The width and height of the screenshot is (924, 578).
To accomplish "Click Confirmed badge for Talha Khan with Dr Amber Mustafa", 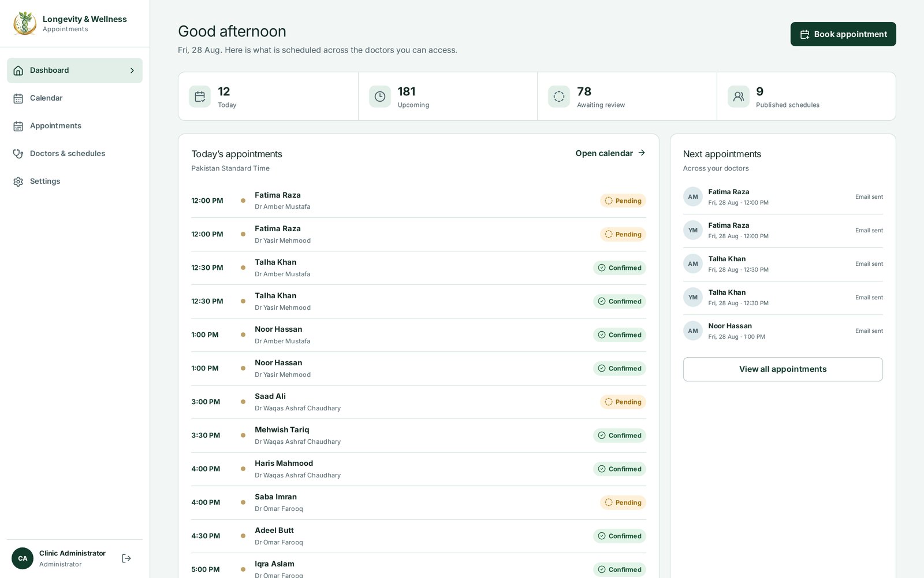I will pos(620,268).
